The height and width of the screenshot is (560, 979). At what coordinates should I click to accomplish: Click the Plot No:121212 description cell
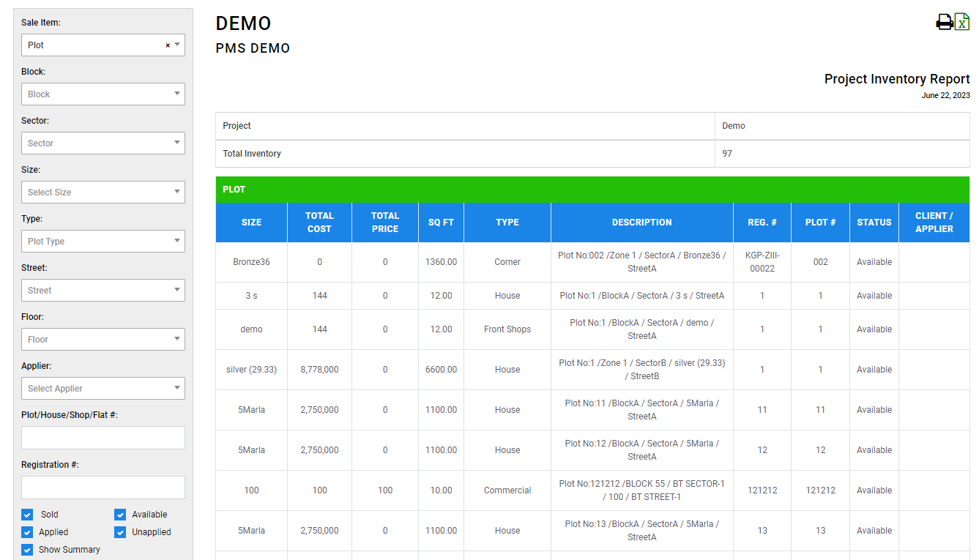pyautogui.click(x=642, y=490)
